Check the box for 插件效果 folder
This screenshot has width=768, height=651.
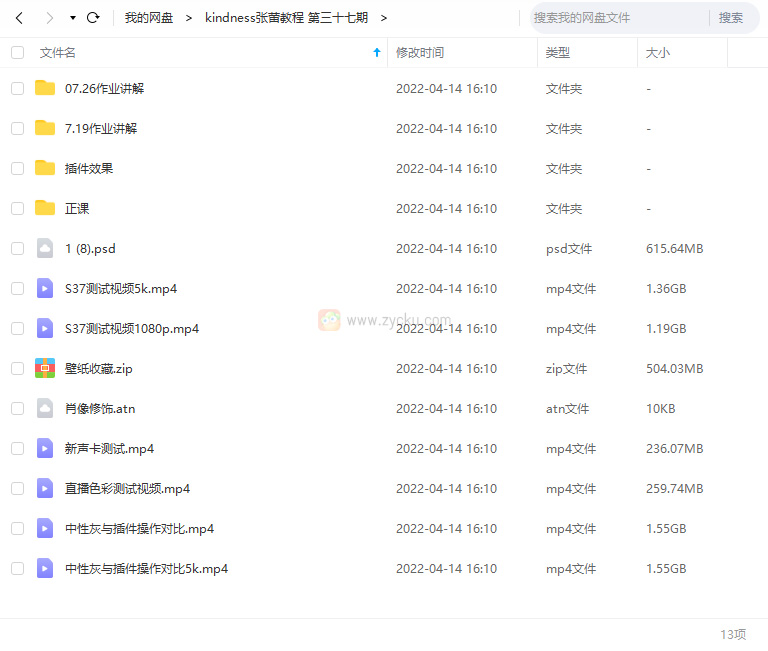17,168
